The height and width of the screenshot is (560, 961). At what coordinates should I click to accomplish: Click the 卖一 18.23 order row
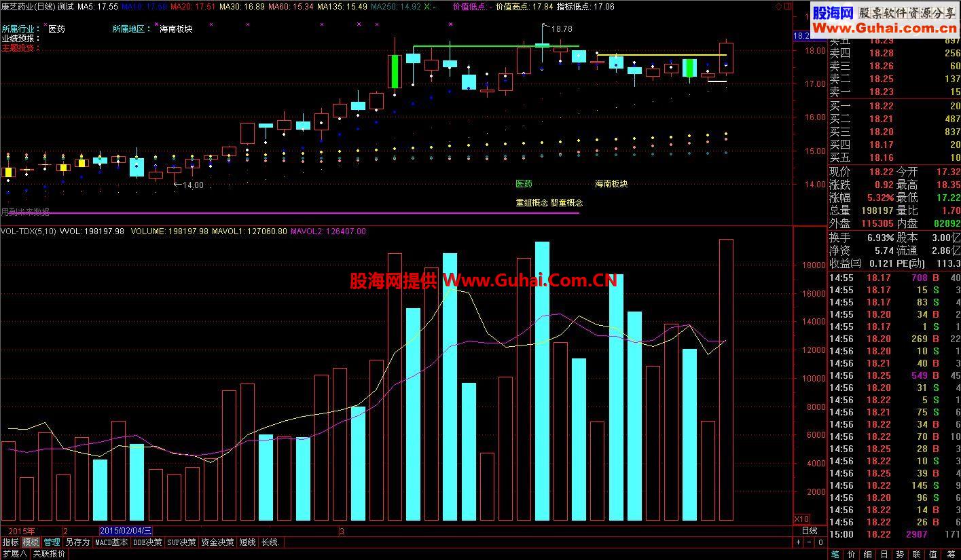pyautogui.click(x=894, y=92)
